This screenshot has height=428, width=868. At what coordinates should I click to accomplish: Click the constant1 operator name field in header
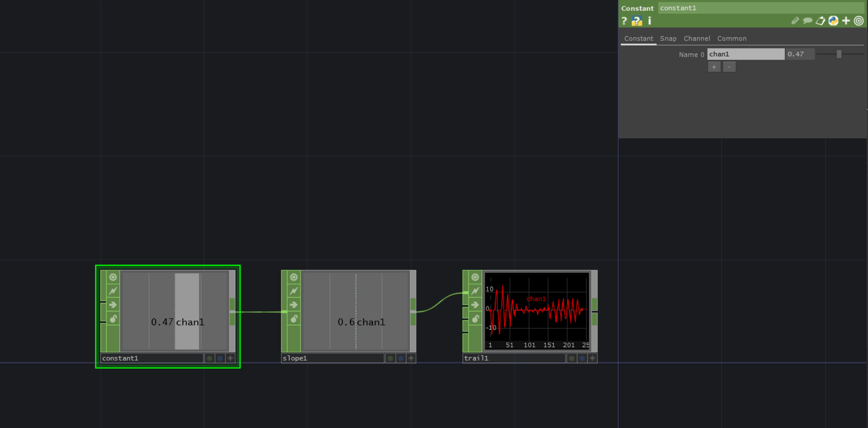[x=761, y=8]
